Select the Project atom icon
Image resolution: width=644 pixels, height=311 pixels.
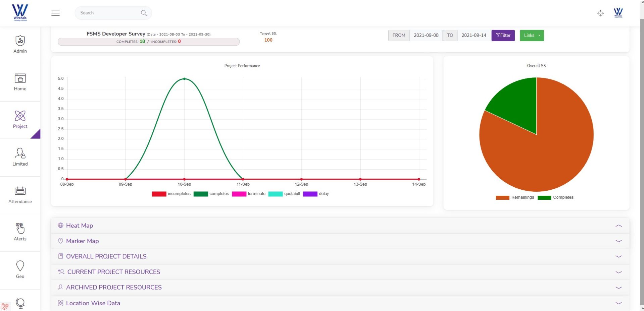[x=20, y=116]
